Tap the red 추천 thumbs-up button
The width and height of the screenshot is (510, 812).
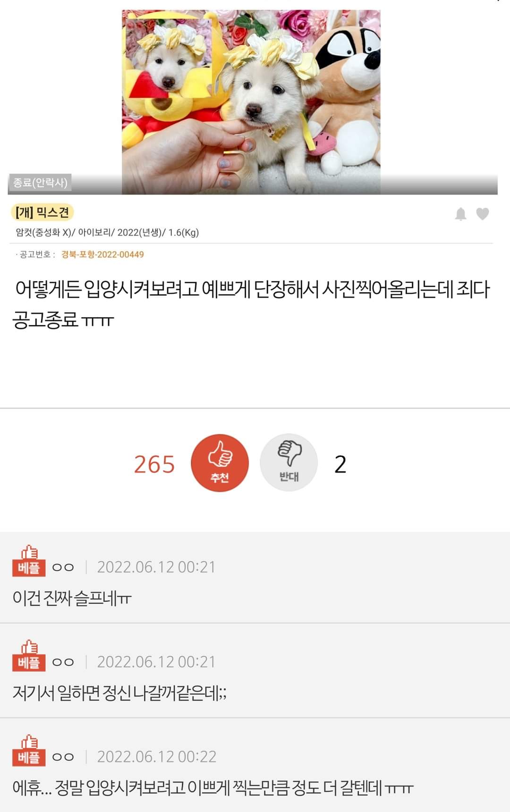click(220, 463)
